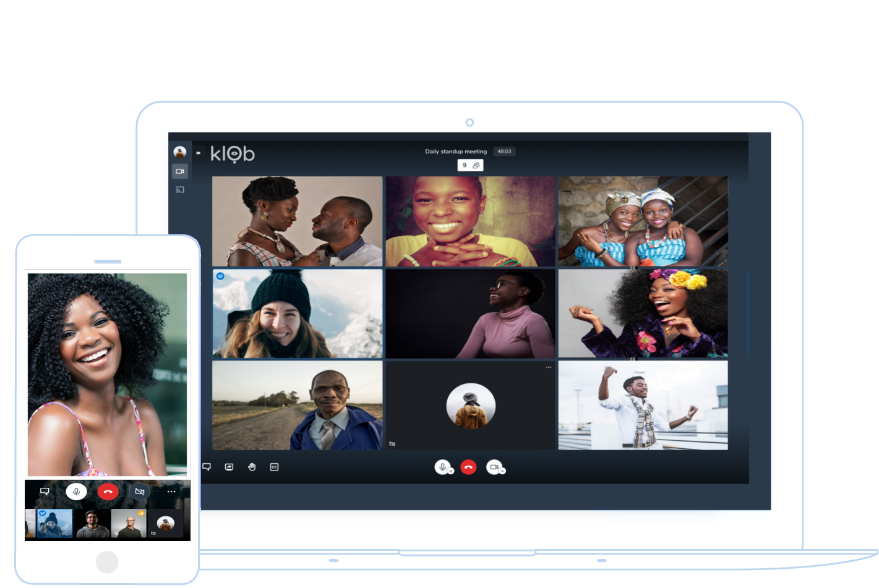
Task: Open the more options menu on phone
Action: coord(171,492)
